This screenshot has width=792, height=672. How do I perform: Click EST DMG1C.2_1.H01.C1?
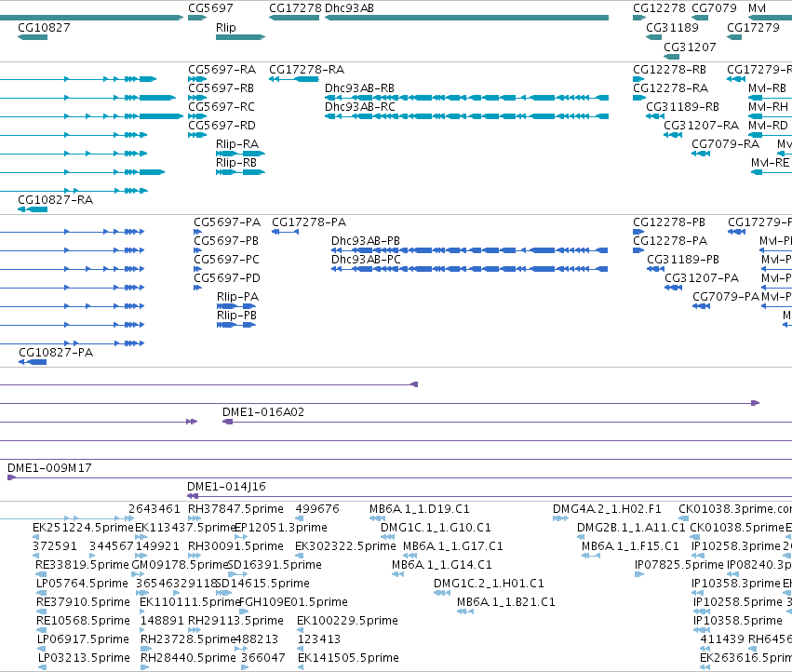coord(441,593)
